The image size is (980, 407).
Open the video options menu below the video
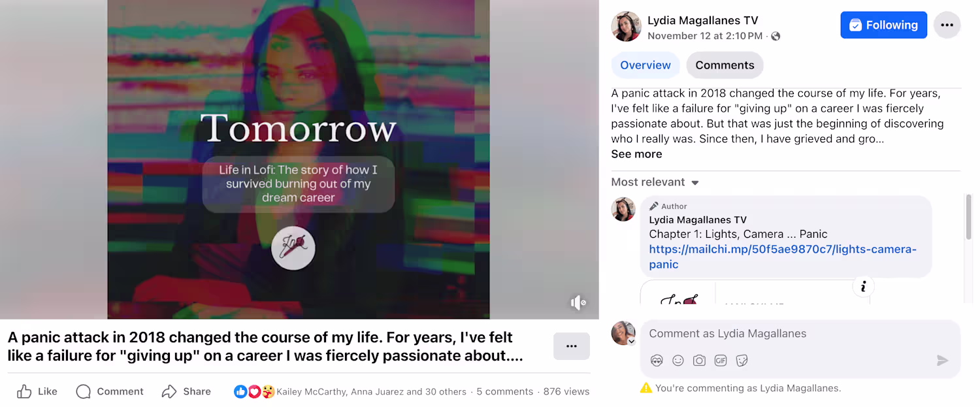click(572, 346)
